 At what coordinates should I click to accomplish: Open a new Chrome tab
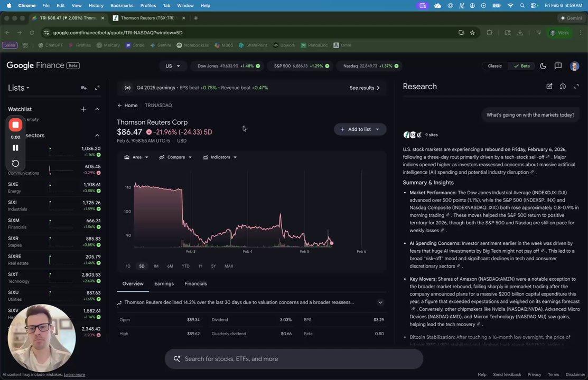click(x=196, y=18)
